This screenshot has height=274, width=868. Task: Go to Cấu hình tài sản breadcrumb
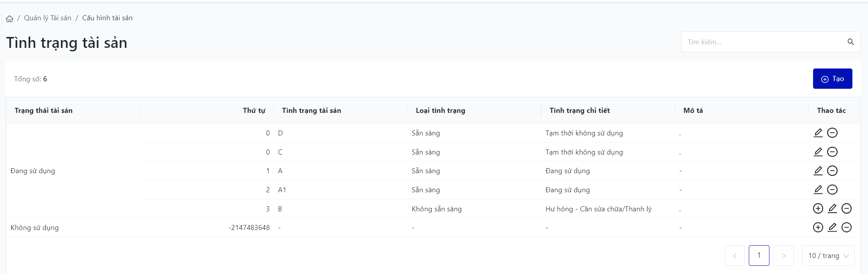(107, 18)
